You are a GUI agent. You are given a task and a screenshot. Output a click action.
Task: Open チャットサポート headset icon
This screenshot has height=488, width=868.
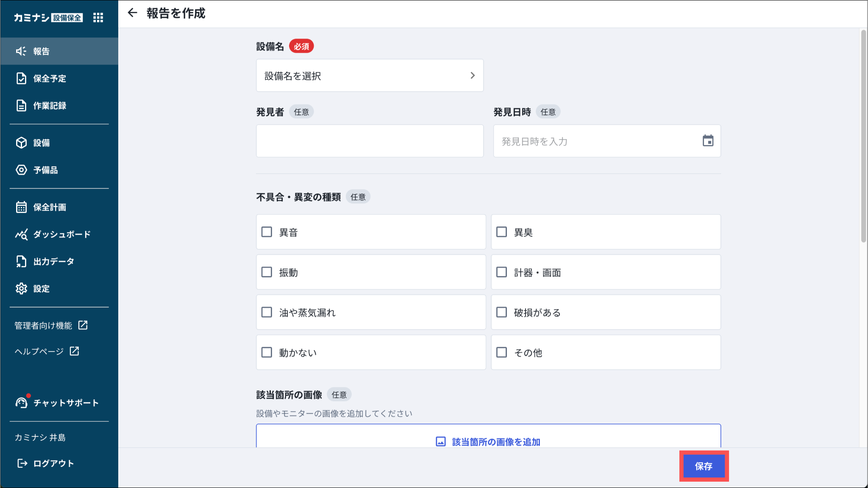(x=21, y=402)
